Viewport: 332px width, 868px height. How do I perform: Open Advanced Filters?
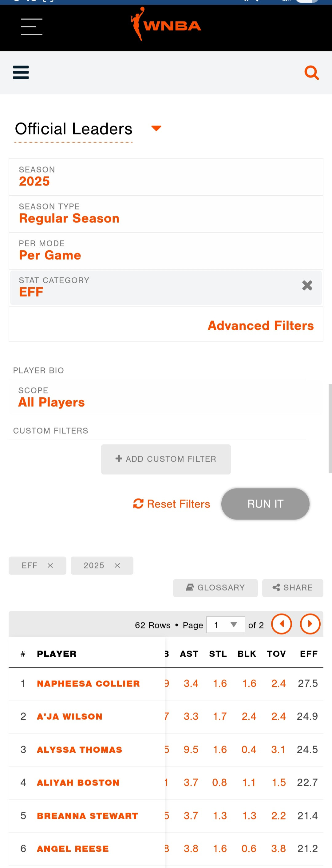[261, 325]
